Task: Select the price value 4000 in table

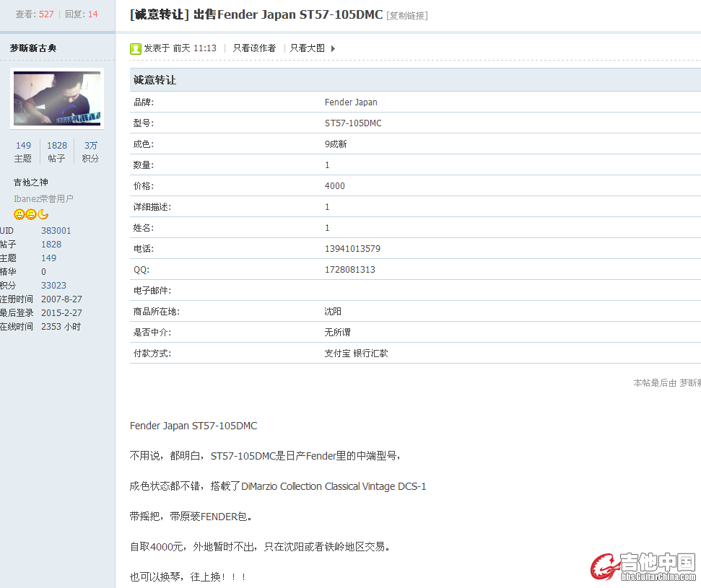Action: tap(335, 186)
